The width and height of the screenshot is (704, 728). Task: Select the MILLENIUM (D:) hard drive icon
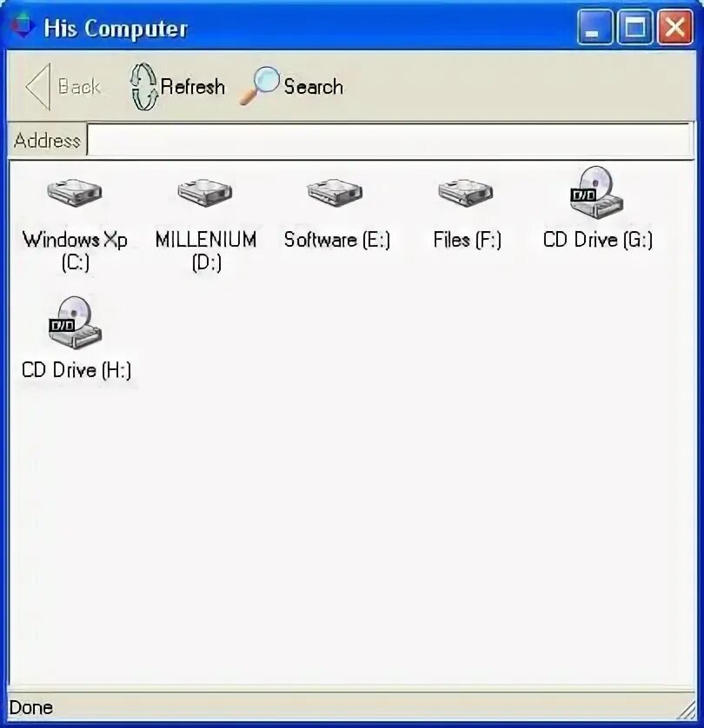point(205,193)
